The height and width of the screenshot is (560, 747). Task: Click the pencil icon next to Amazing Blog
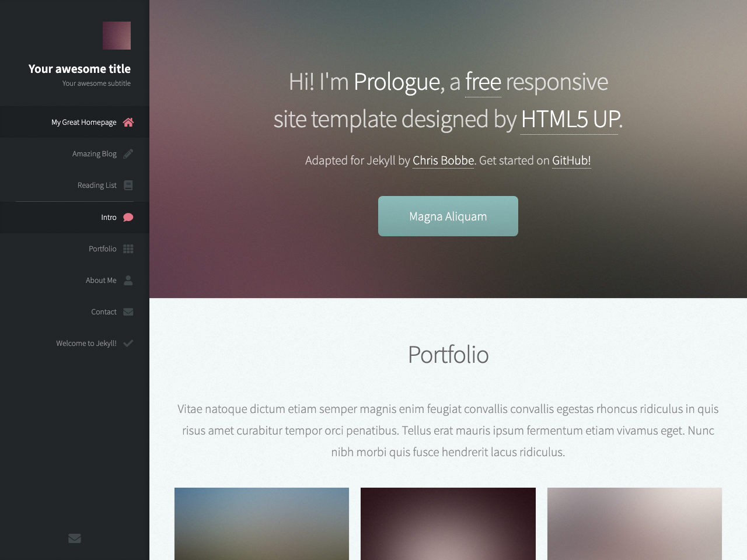(128, 153)
